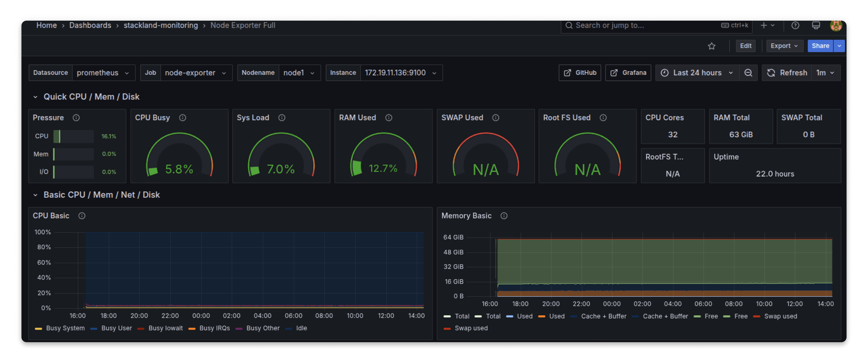Open the Job node-exporter dropdown
The height and width of the screenshot is (363, 868).
coord(196,73)
